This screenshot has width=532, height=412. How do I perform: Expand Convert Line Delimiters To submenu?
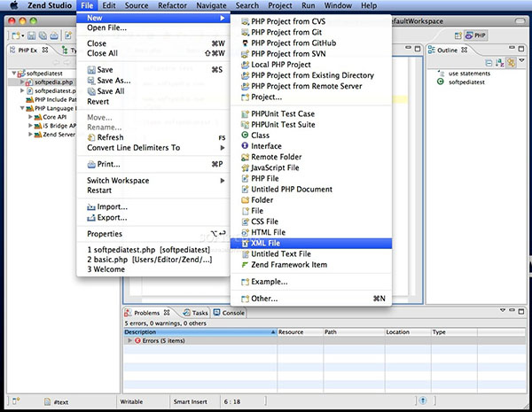(153, 147)
